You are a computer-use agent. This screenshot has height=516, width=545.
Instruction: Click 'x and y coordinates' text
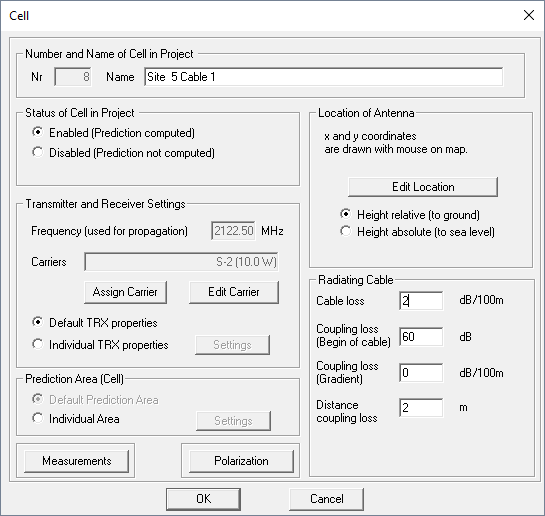pos(370,136)
